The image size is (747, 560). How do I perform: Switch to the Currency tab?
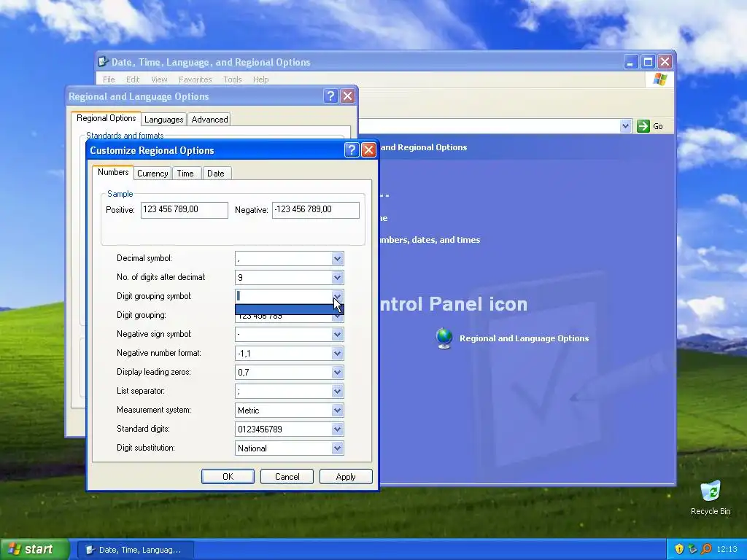click(x=152, y=174)
